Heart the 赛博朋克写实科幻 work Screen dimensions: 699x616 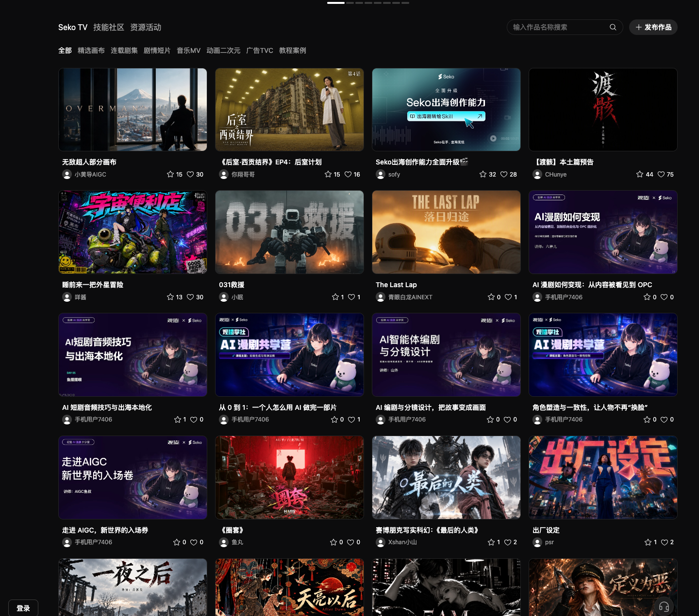click(x=507, y=542)
